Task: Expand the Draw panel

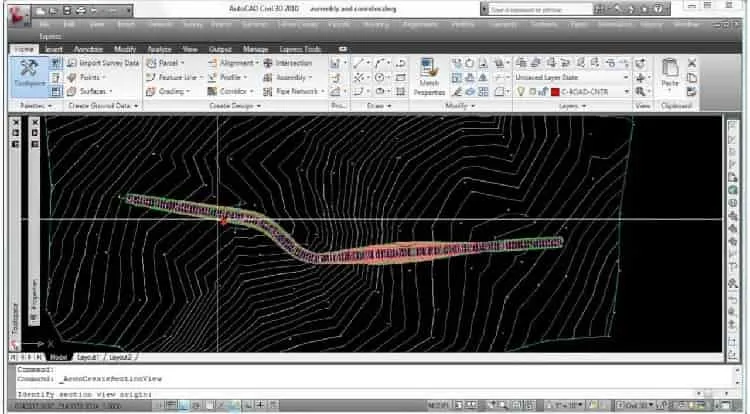Action: [379, 106]
